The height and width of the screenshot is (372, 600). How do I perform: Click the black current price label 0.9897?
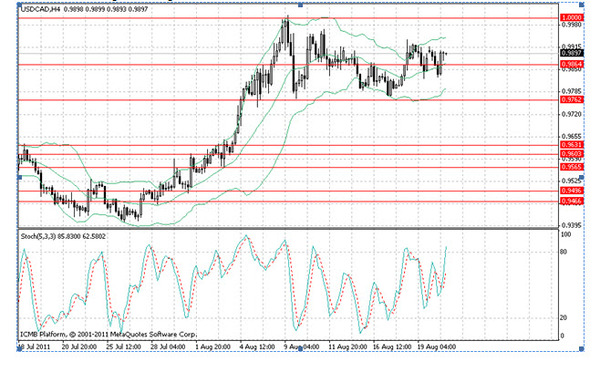(x=572, y=53)
